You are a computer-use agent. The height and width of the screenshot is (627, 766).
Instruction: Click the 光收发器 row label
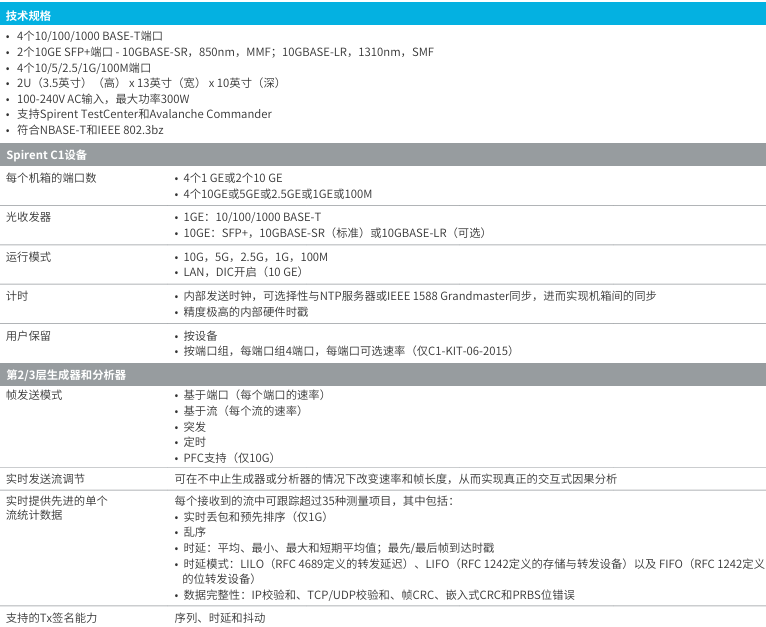click(x=28, y=217)
